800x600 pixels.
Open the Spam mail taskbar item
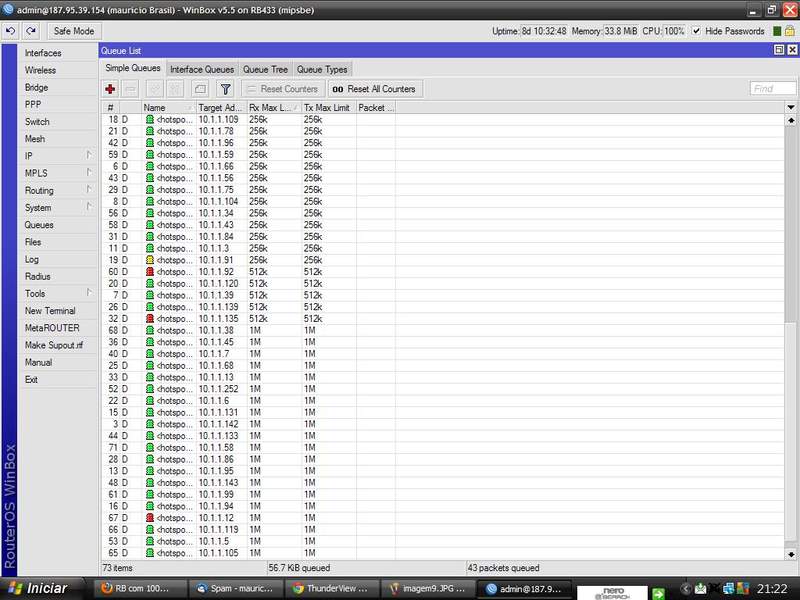pyautogui.click(x=235, y=589)
